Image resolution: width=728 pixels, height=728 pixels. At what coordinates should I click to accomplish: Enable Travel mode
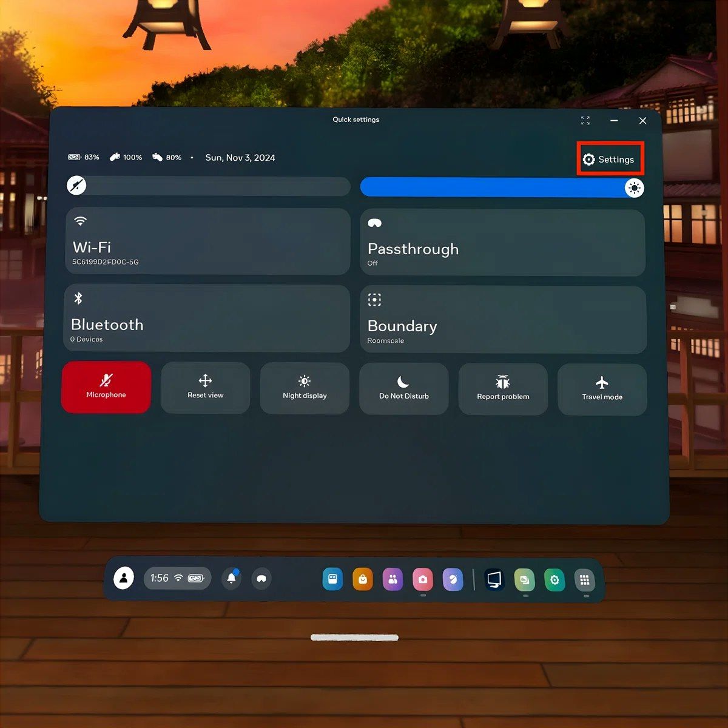(602, 389)
